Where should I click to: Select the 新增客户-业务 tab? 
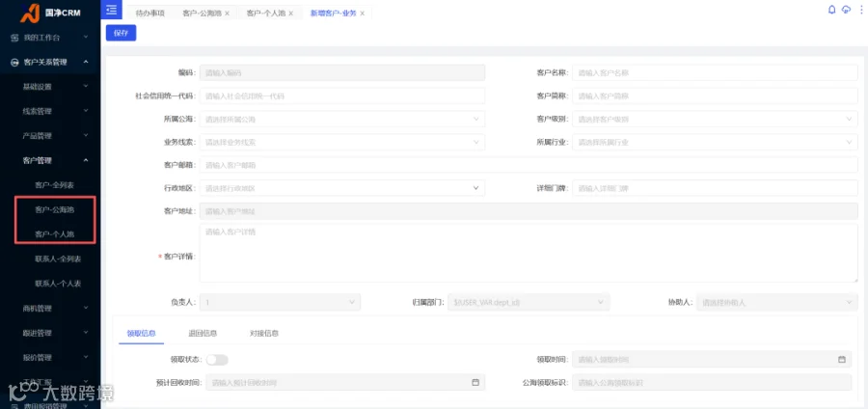pos(334,14)
